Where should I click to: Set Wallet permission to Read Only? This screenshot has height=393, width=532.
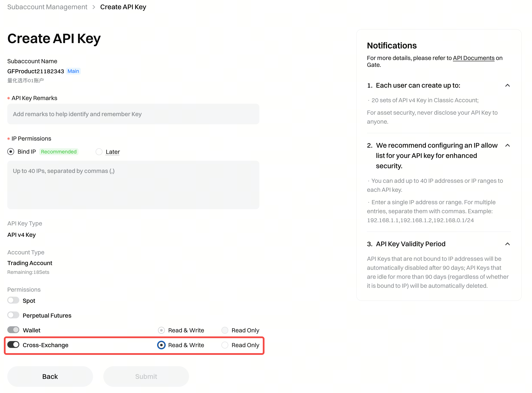pyautogui.click(x=224, y=330)
